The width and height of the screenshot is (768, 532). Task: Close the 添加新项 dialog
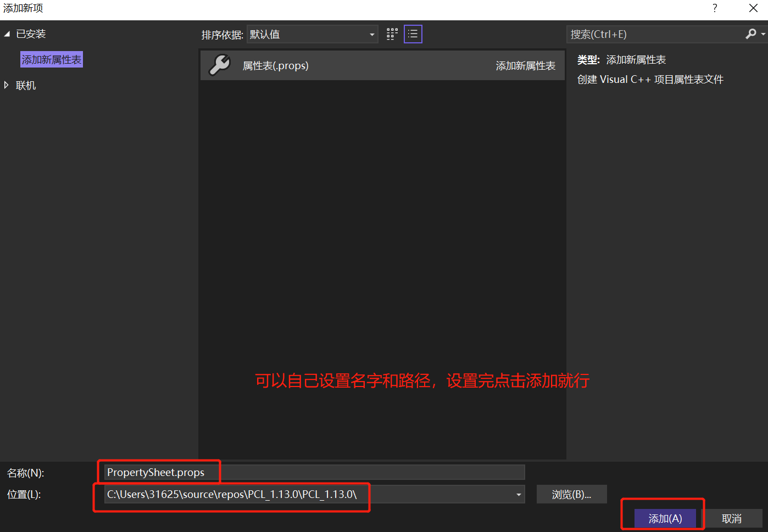tap(754, 8)
